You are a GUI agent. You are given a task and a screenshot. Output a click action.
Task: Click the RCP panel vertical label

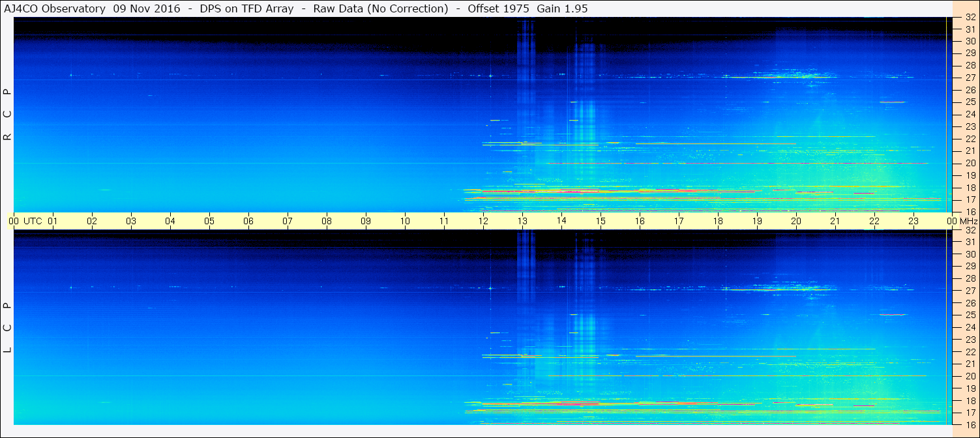pos(7,115)
